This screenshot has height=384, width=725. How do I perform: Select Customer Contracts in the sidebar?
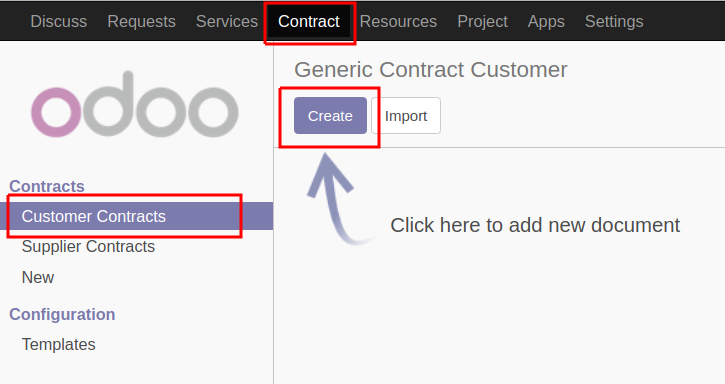pyautogui.click(x=136, y=216)
